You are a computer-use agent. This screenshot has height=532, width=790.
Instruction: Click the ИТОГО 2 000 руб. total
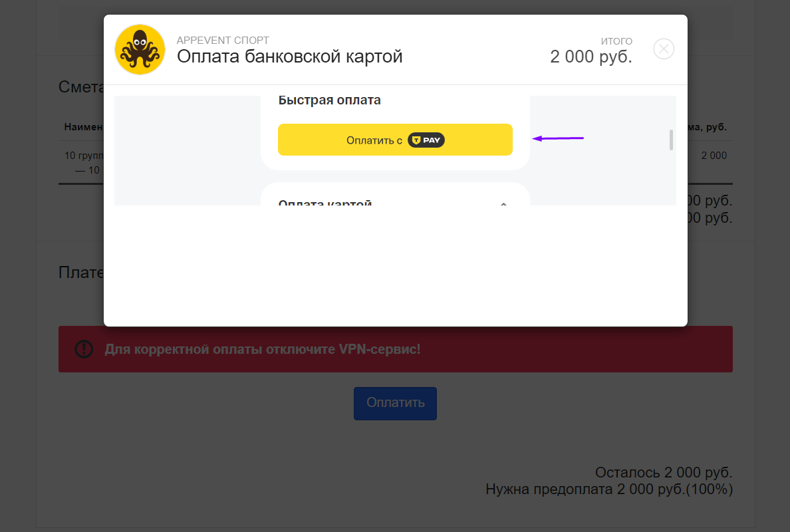pos(591,51)
